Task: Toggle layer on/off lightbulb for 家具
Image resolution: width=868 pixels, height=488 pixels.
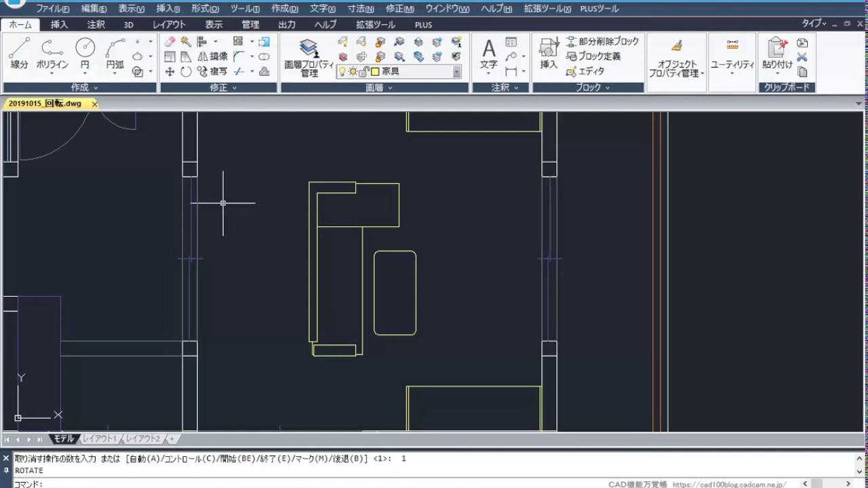Action: [x=342, y=72]
